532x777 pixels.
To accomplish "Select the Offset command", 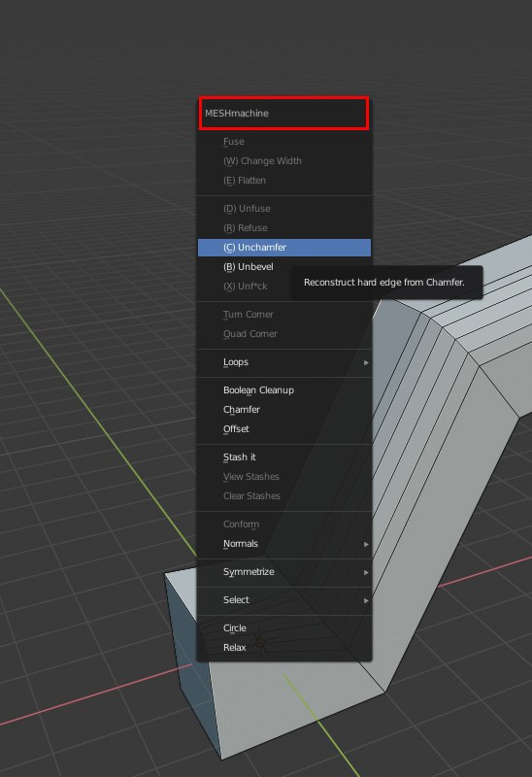I will [x=284, y=429].
